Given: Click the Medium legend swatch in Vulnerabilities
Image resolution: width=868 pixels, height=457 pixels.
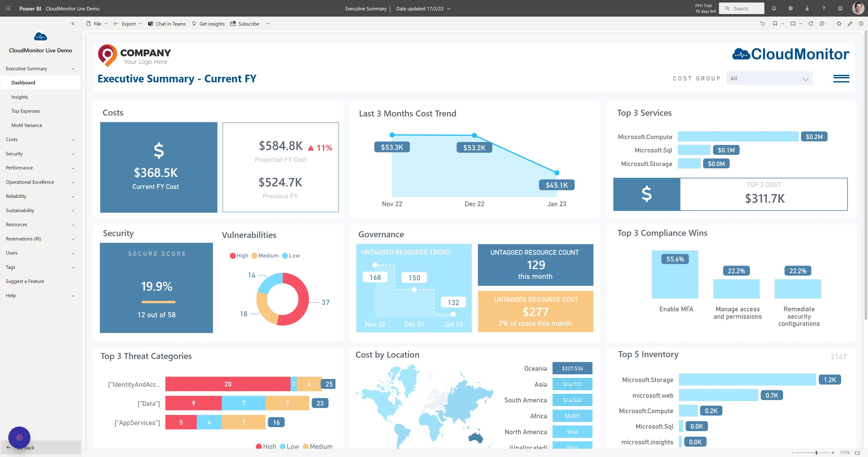Looking at the screenshot, I should click(254, 256).
